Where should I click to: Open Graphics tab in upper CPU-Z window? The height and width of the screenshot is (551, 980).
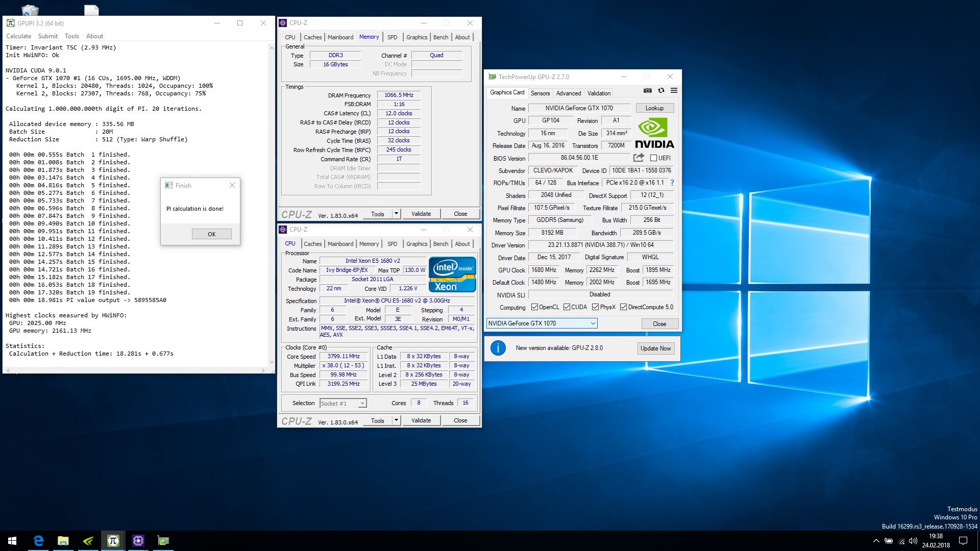pyautogui.click(x=416, y=37)
